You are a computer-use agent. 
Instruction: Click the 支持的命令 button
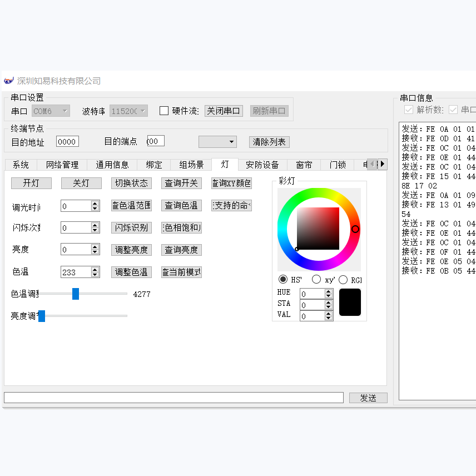232,206
